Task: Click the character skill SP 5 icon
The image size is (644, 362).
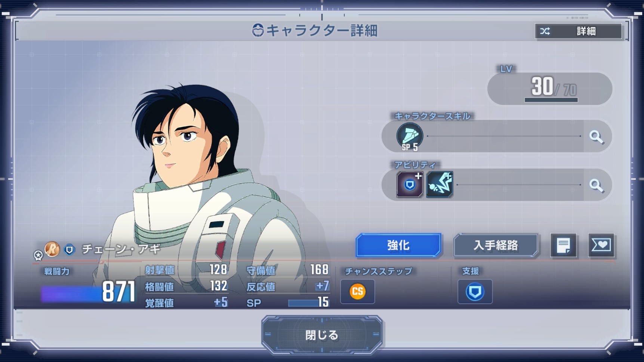Action: (410, 137)
